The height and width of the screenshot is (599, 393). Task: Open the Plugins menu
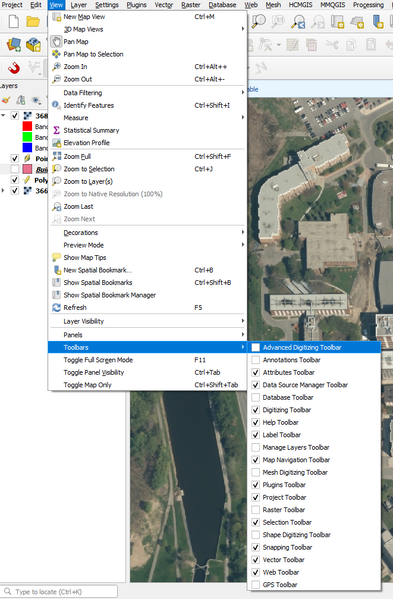(x=136, y=5)
